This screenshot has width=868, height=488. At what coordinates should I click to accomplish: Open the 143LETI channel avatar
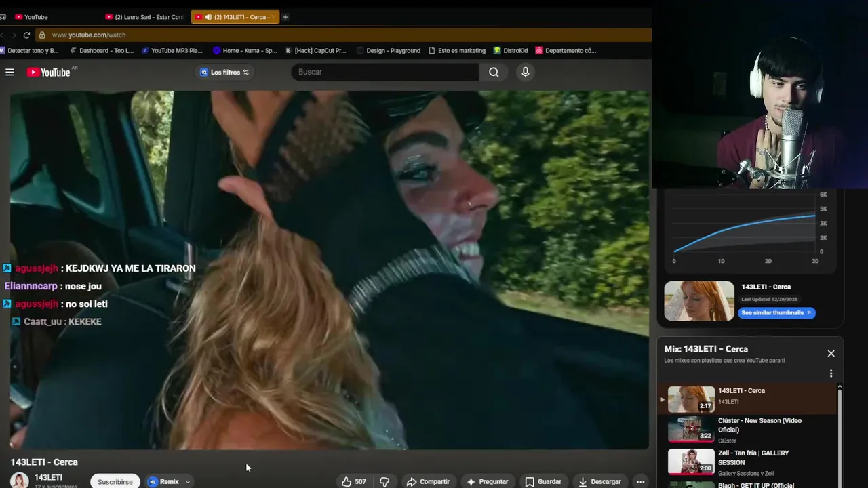(19, 481)
